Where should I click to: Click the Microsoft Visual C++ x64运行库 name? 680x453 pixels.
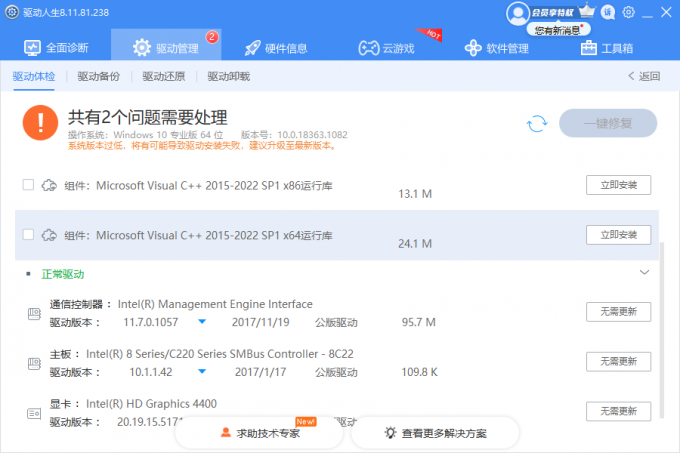(x=214, y=235)
